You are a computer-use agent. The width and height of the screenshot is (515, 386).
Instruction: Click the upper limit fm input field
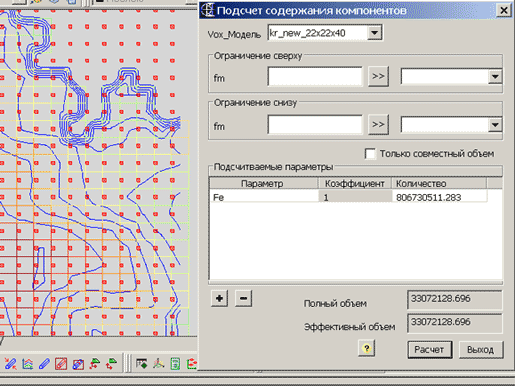pyautogui.click(x=315, y=77)
